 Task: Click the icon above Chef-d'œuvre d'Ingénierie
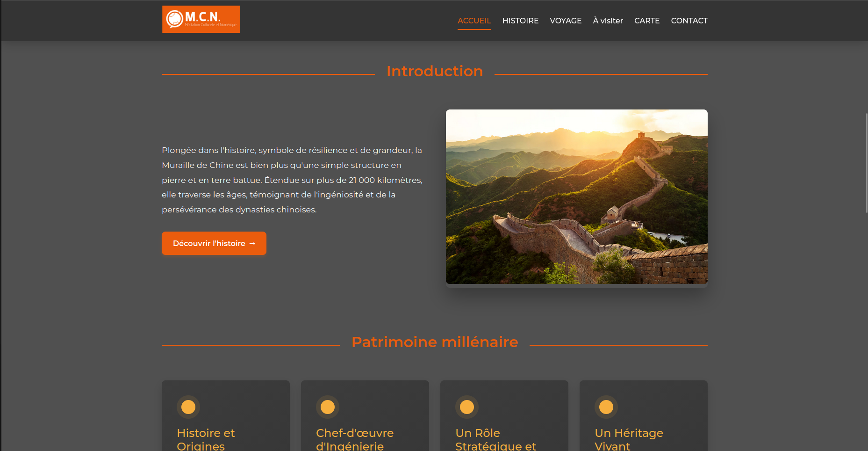327,407
